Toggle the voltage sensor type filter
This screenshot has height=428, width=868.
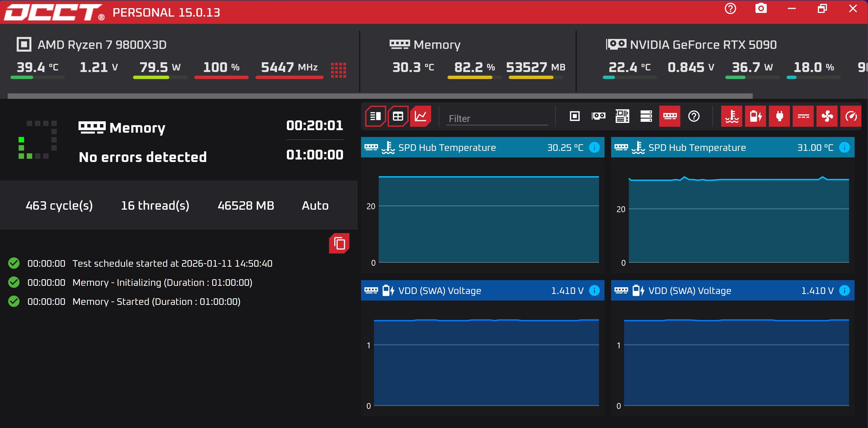click(x=755, y=116)
